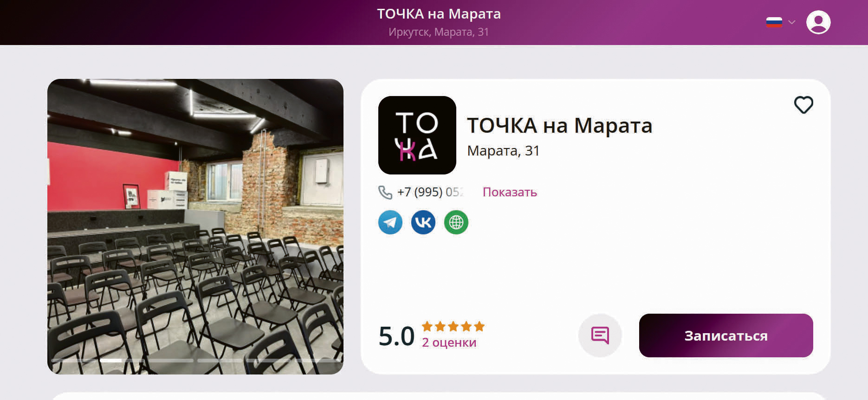Click header address Иркутск, Марата, 31

click(x=439, y=32)
